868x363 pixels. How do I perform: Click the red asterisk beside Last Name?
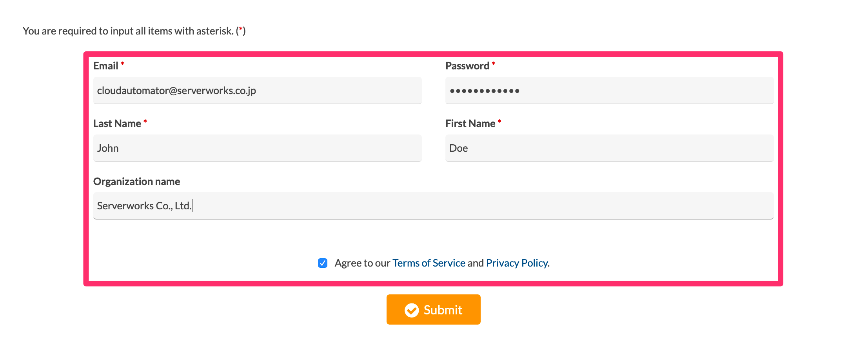[x=145, y=121]
